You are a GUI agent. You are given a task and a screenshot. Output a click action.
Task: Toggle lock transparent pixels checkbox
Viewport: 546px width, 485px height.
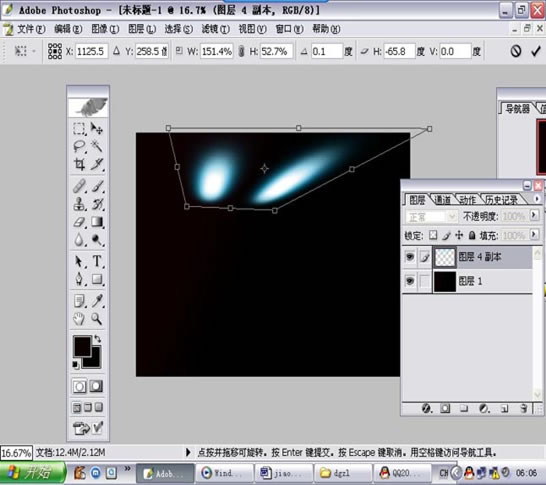point(433,236)
